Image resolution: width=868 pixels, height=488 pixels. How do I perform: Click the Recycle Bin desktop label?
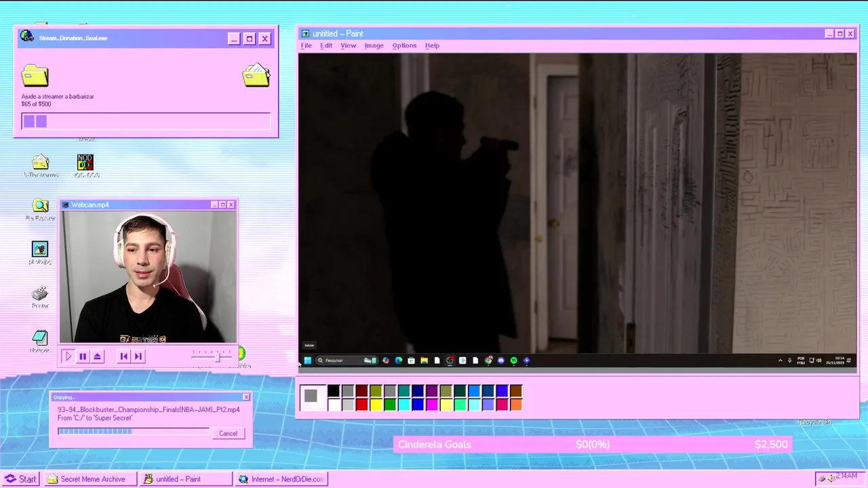pyautogui.click(x=814, y=422)
